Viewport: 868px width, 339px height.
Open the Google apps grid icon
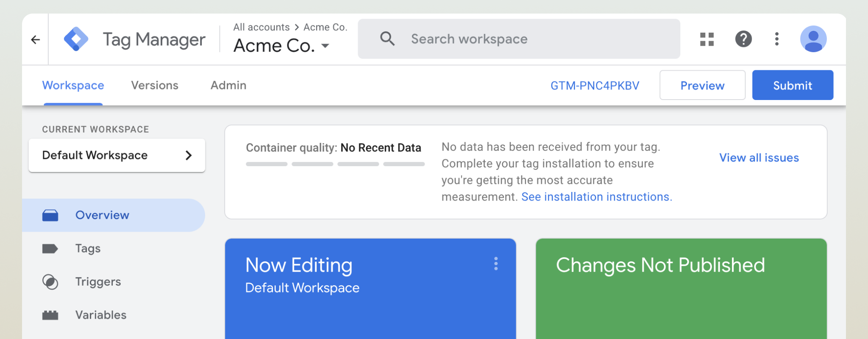point(707,39)
